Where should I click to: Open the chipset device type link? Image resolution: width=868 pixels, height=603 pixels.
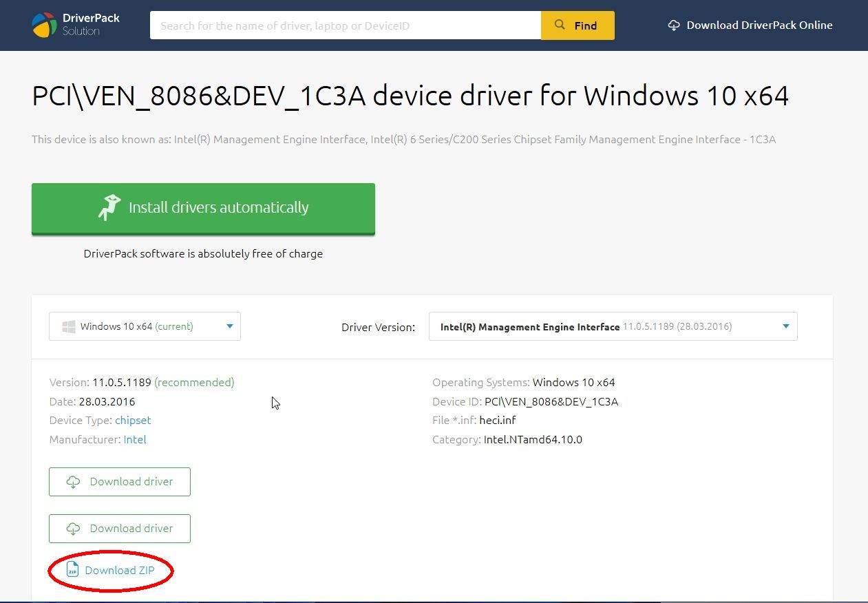point(133,420)
